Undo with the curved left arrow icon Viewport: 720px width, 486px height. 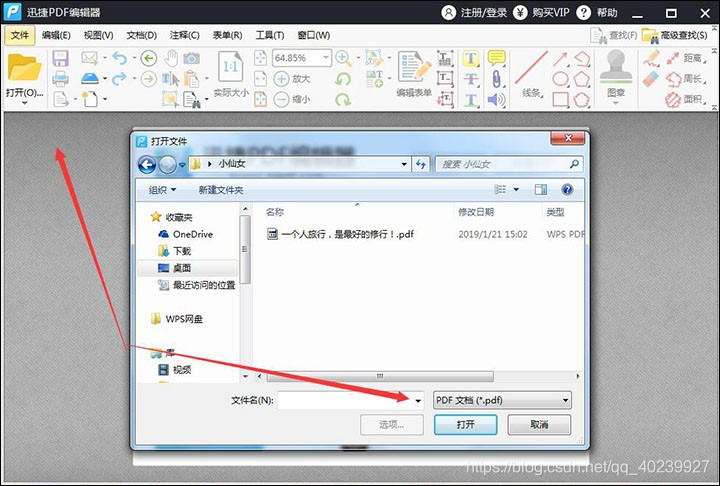point(119,58)
